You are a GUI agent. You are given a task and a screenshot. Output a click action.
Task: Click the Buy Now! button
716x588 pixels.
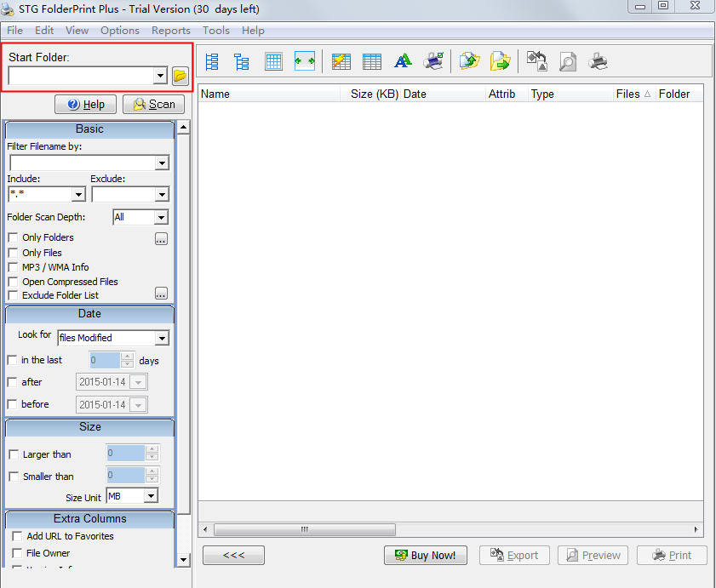pyautogui.click(x=425, y=555)
